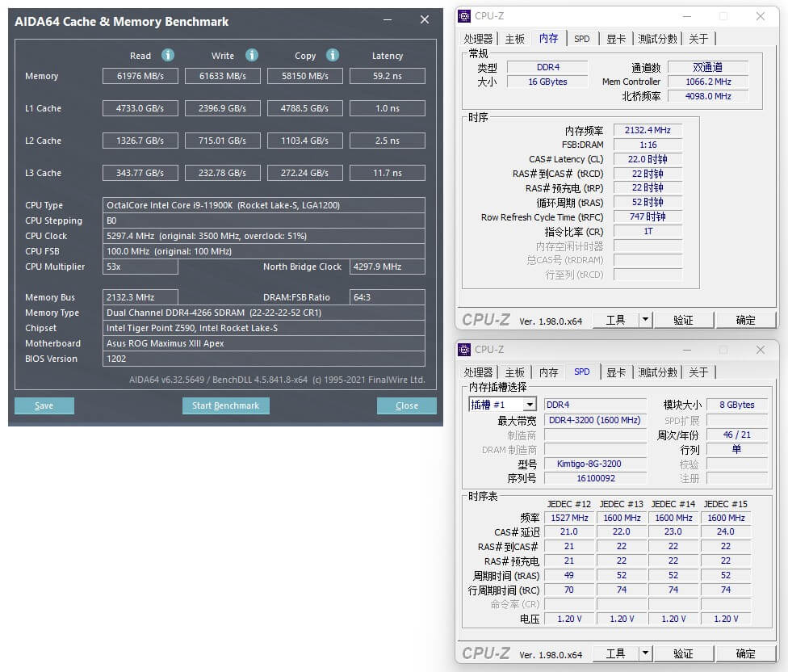Open the 测试分数 tab in bottom CPU-Z window

[657, 372]
